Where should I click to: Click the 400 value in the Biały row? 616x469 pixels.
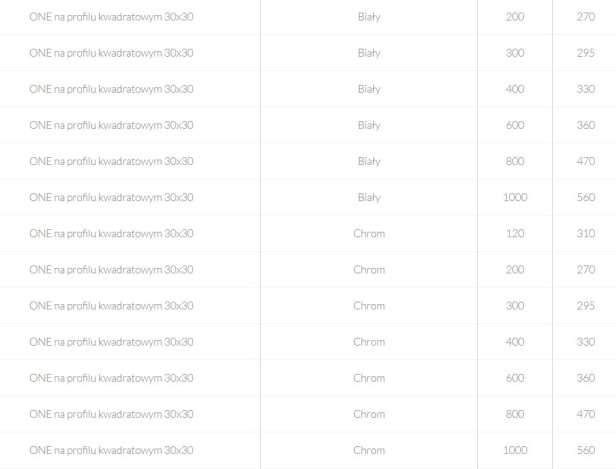click(x=515, y=89)
